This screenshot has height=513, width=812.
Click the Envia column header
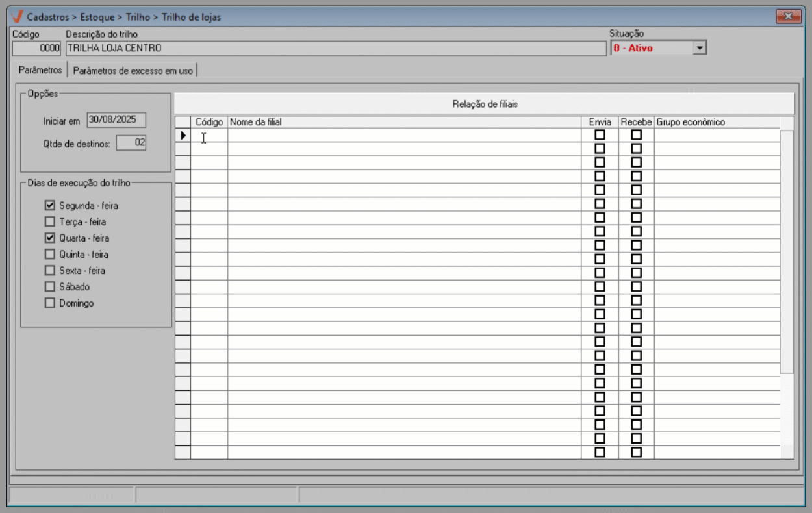coord(600,122)
